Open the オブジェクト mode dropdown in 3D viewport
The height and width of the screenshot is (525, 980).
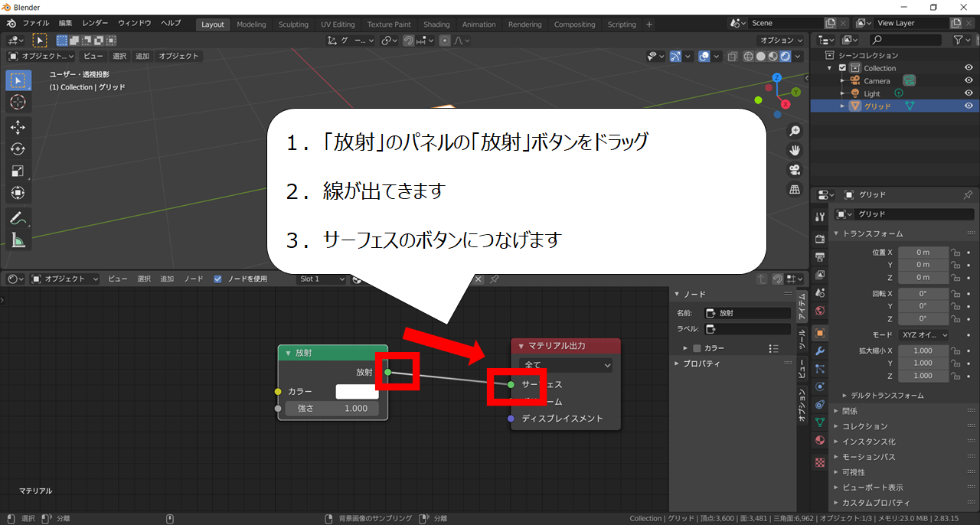point(41,56)
